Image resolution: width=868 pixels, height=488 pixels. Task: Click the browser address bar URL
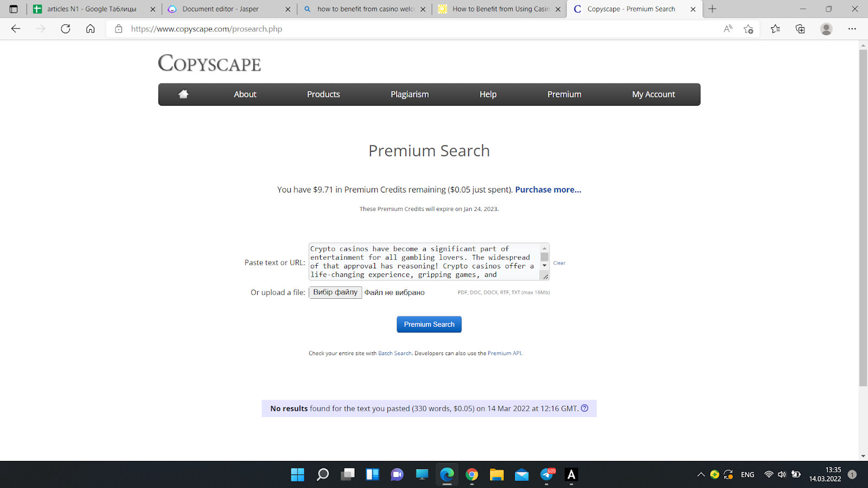(x=207, y=29)
